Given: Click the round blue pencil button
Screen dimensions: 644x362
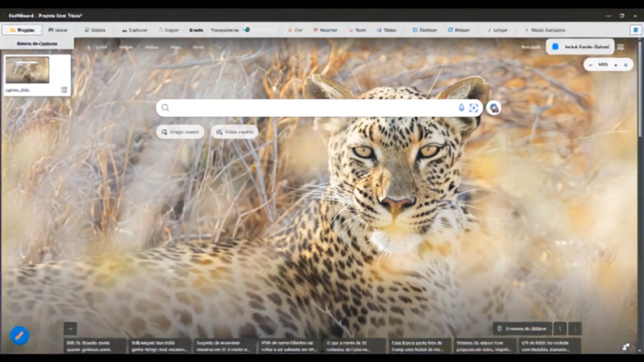Looking at the screenshot, I should (x=19, y=335).
